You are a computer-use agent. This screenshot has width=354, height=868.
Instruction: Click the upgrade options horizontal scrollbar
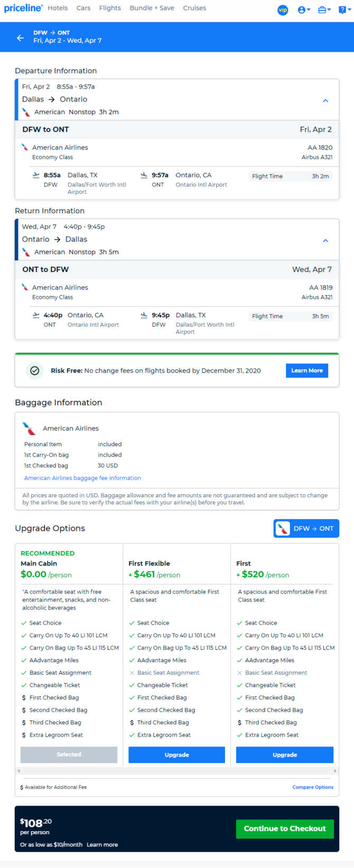click(x=177, y=771)
